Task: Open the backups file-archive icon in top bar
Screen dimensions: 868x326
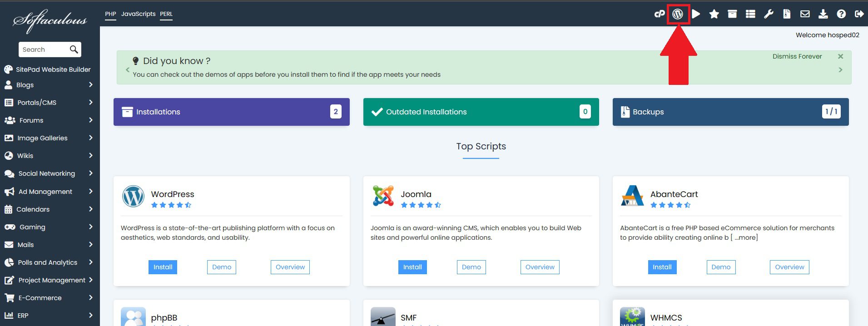Action: [787, 14]
